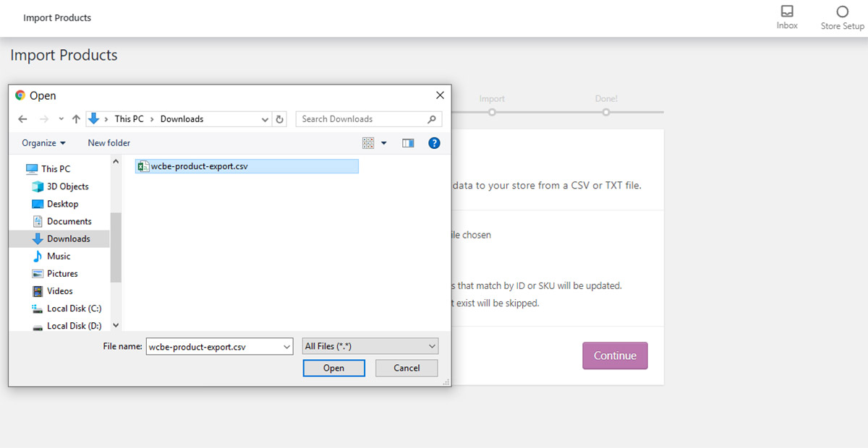
Task: Open the All Files type dropdown
Action: pyautogui.click(x=370, y=346)
